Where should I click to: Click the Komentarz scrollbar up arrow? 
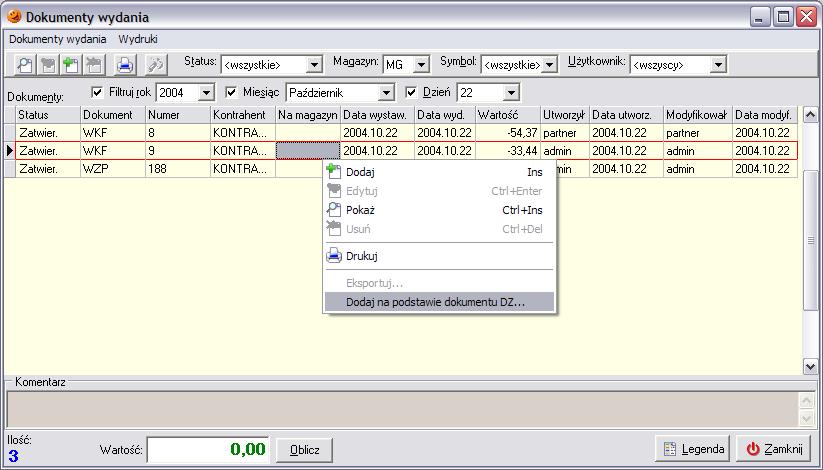[806, 401]
